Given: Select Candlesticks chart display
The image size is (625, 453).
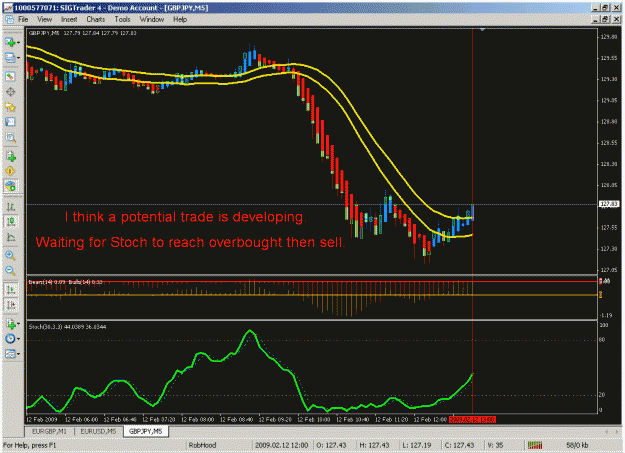Looking at the screenshot, I should [x=10, y=222].
